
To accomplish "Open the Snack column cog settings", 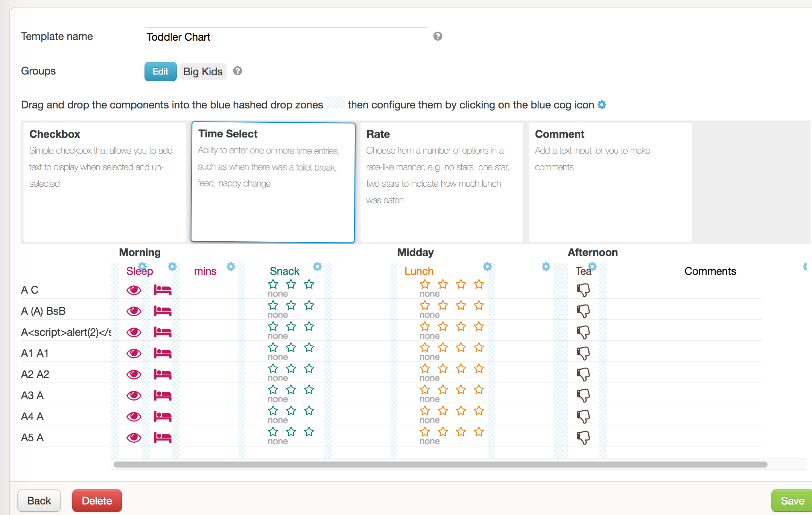I will coord(317,267).
